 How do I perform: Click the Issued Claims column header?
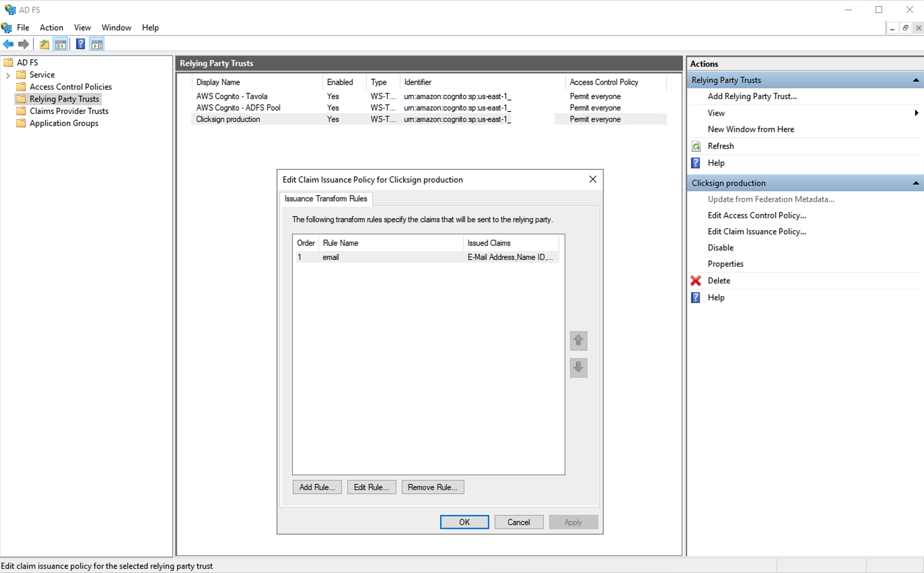(x=511, y=243)
